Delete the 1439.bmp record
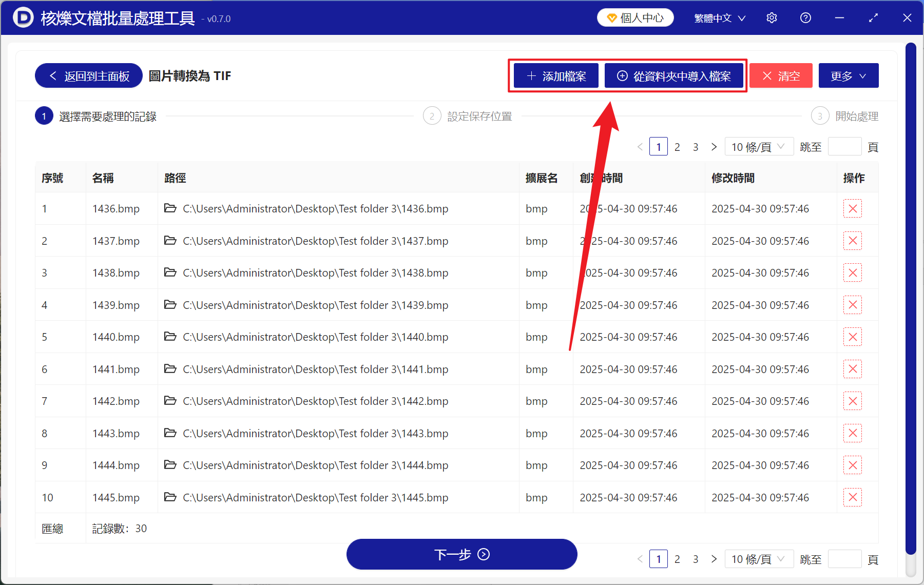 point(852,305)
